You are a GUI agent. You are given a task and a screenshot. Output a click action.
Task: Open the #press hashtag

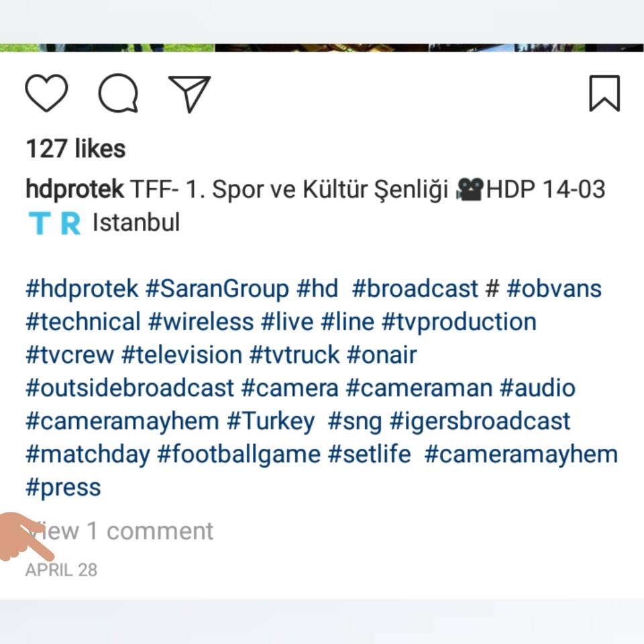pos(63,488)
